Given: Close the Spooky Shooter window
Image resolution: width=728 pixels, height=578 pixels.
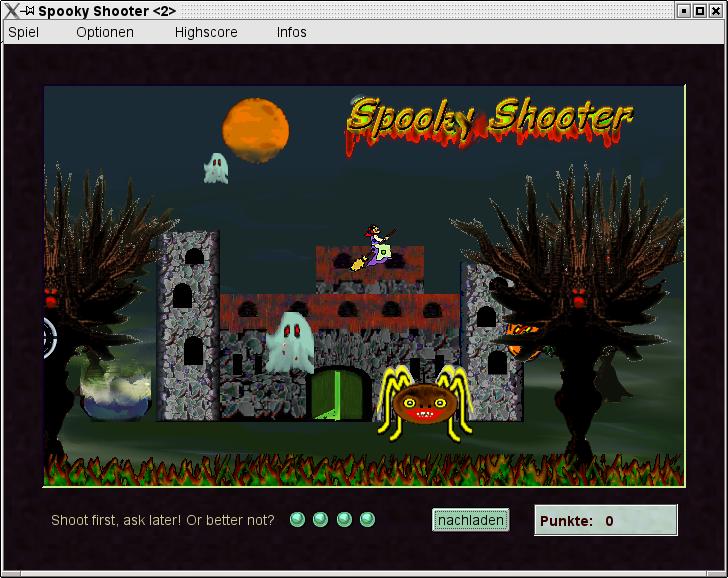Looking at the screenshot, I should coord(716,11).
